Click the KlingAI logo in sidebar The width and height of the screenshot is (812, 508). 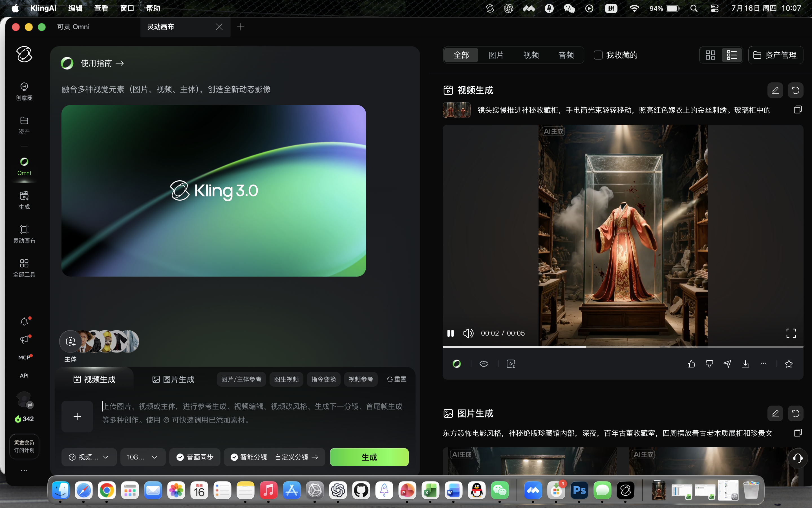pyautogui.click(x=24, y=54)
